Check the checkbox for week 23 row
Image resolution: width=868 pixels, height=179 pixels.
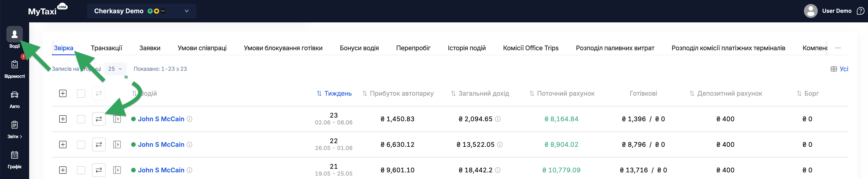click(x=81, y=119)
